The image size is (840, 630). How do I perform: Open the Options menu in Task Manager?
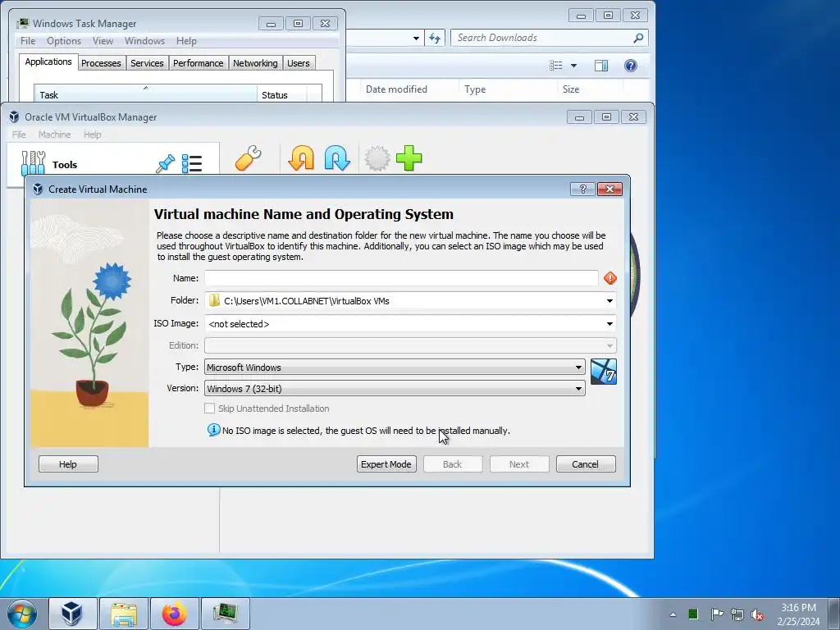point(64,41)
